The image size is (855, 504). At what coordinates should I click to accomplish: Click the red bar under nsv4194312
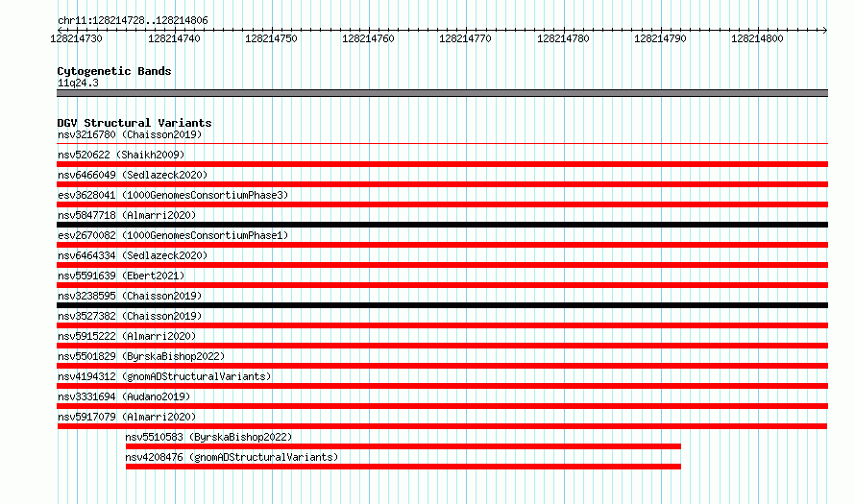pyautogui.click(x=442, y=386)
